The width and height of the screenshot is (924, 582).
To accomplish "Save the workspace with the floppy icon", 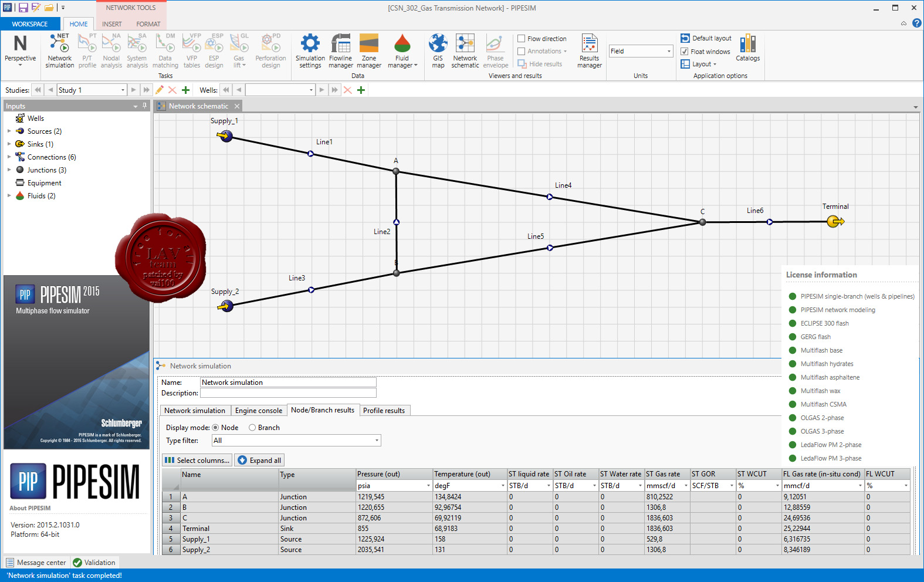I will pos(23,8).
